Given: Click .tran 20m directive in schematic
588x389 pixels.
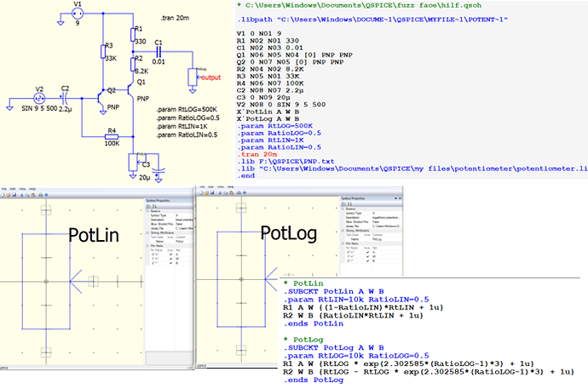Looking at the screenshot, I should point(175,18).
